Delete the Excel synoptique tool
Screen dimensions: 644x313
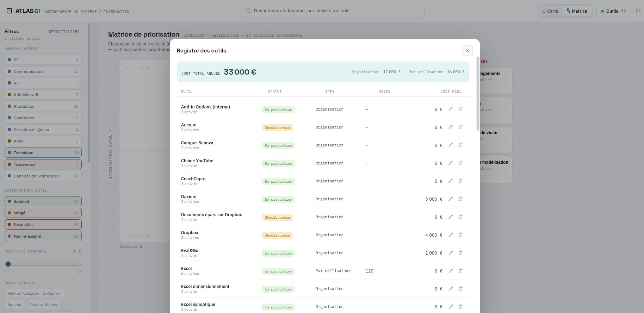coord(460,307)
